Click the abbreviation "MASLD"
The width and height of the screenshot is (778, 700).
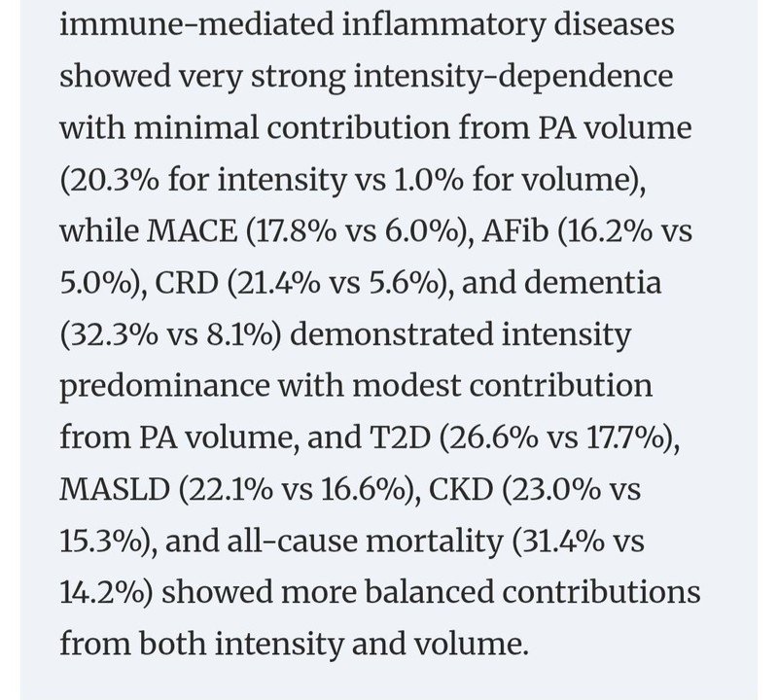point(115,489)
